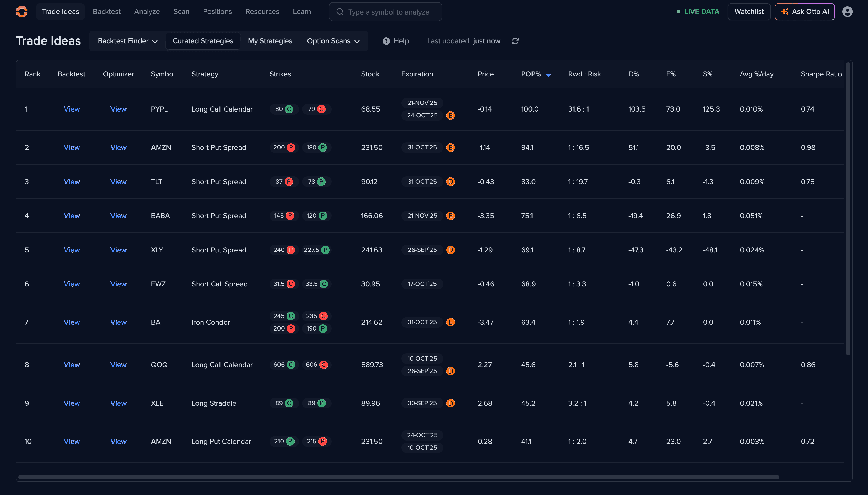Click the AMZN 215 put strike badge
The image size is (868, 495).
point(317,441)
